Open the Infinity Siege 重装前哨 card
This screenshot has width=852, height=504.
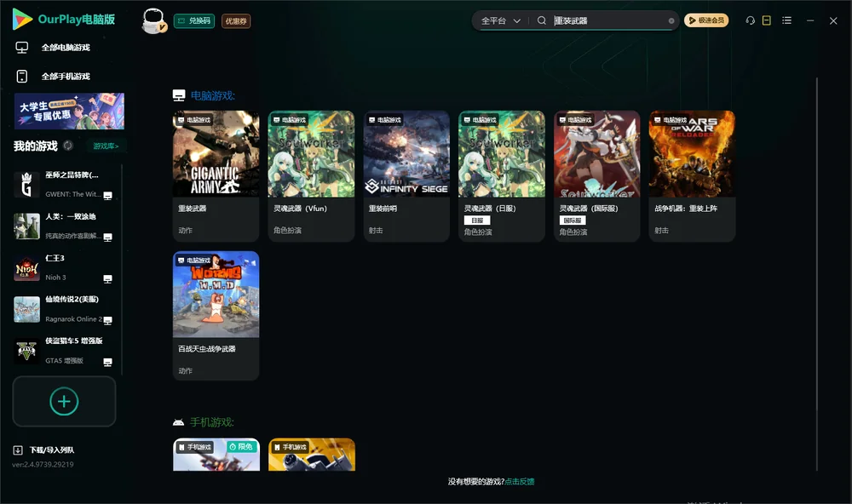tap(406, 176)
